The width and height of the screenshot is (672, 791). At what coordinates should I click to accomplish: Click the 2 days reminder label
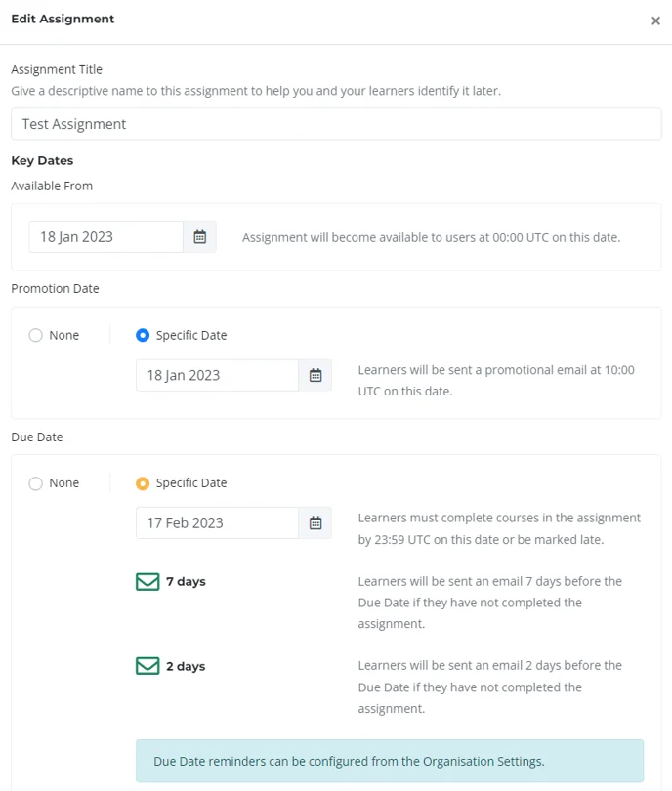coord(186,666)
